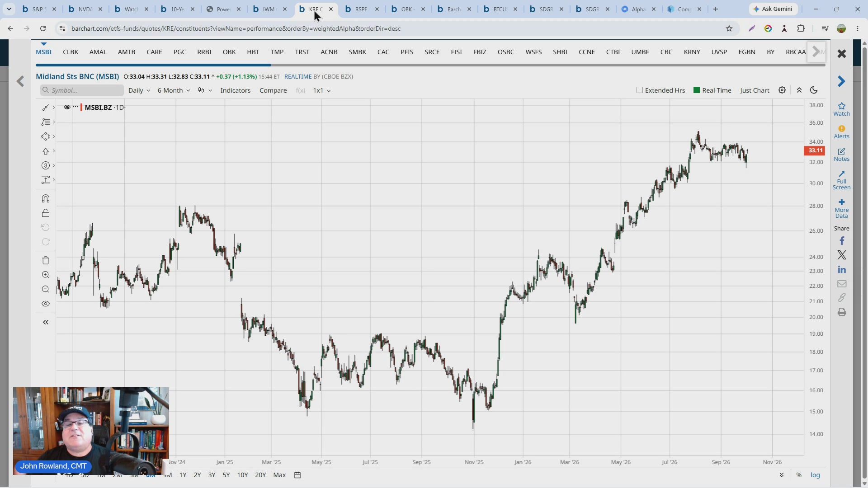Image resolution: width=868 pixels, height=488 pixels.
Task: Select the OBK symbol tab
Action: click(x=229, y=52)
